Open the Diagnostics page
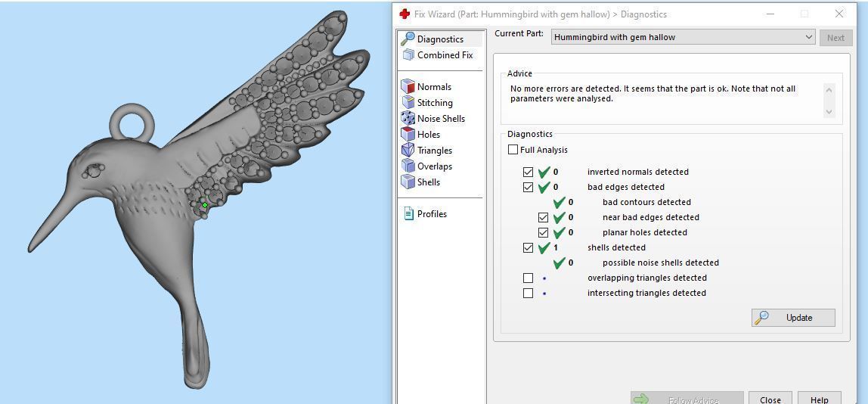The width and height of the screenshot is (868, 404). (440, 39)
